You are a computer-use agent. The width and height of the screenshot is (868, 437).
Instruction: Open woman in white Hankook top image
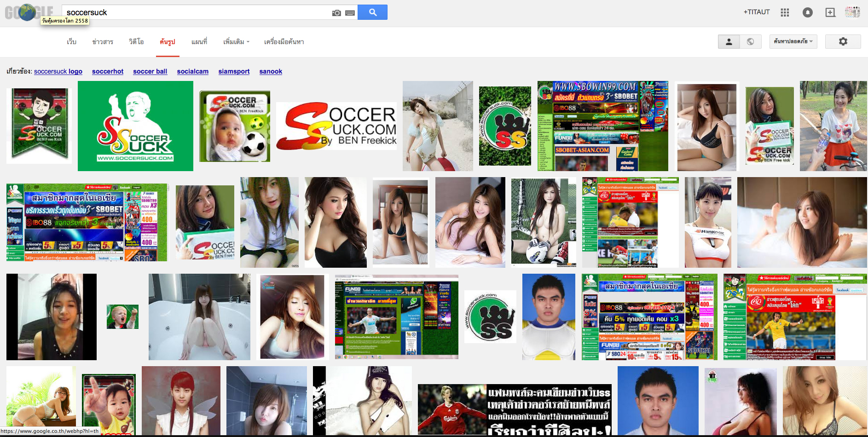[708, 222]
